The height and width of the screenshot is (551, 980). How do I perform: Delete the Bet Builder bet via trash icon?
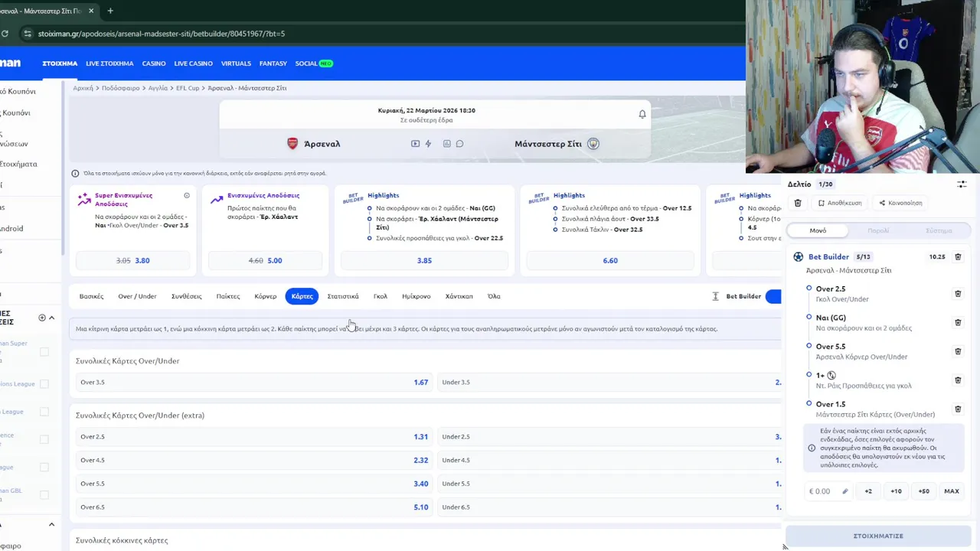point(958,257)
